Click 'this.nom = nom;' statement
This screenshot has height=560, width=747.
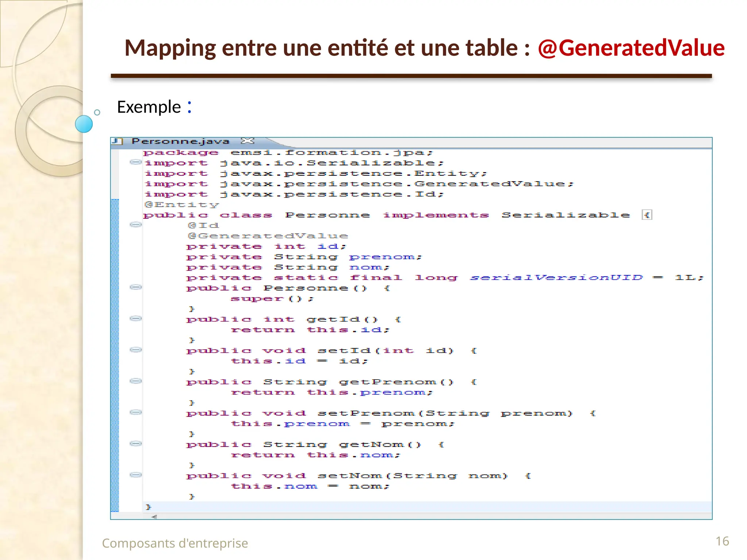tap(310, 486)
